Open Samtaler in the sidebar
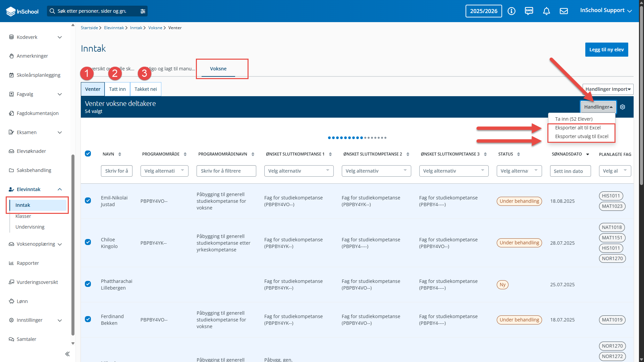 [x=26, y=339]
